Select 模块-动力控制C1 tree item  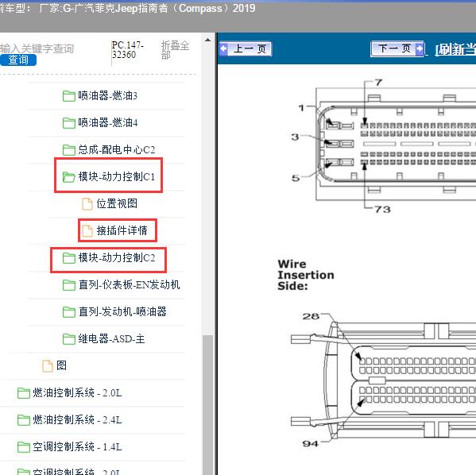(x=117, y=176)
